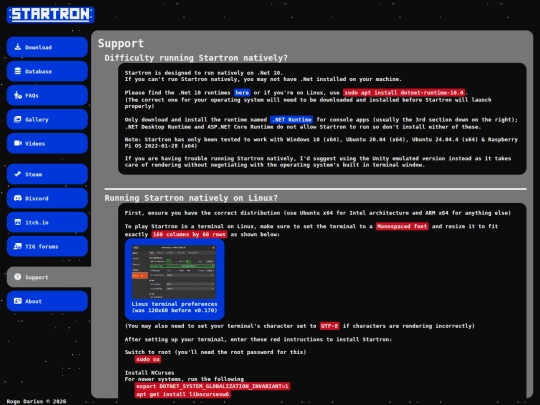Image resolution: width=540 pixels, height=405 pixels.
Task: Click the Database stack icon
Action: 18,71
